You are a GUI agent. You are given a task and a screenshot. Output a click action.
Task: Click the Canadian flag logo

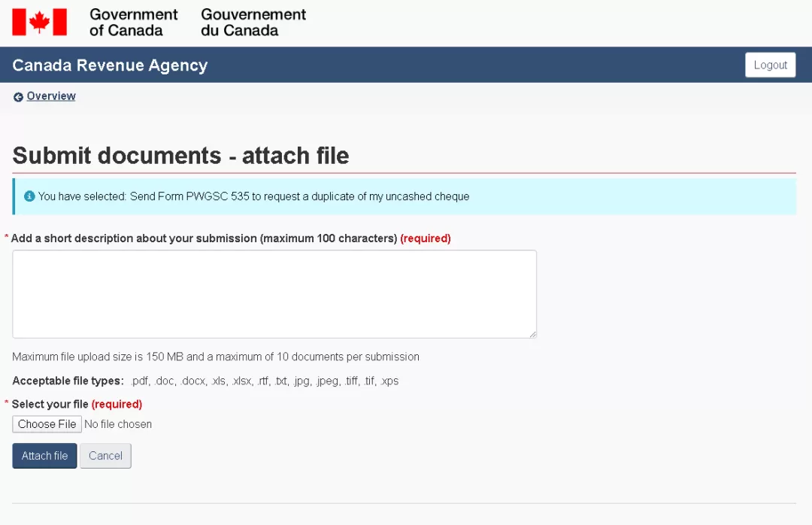[x=39, y=22]
